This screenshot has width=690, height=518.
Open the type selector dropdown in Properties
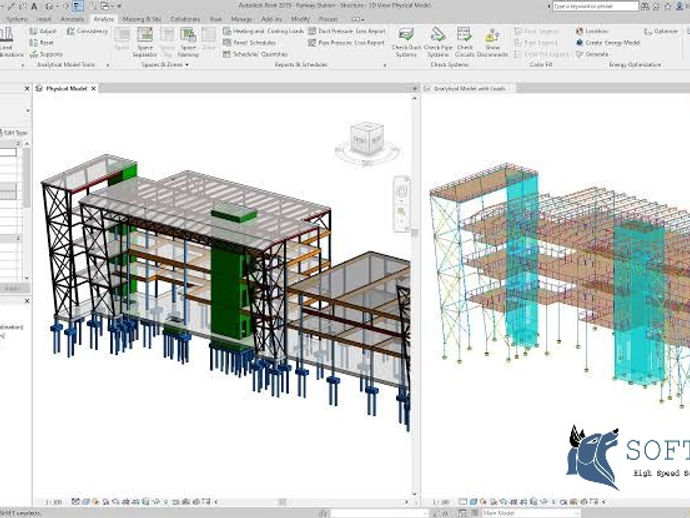point(28,110)
